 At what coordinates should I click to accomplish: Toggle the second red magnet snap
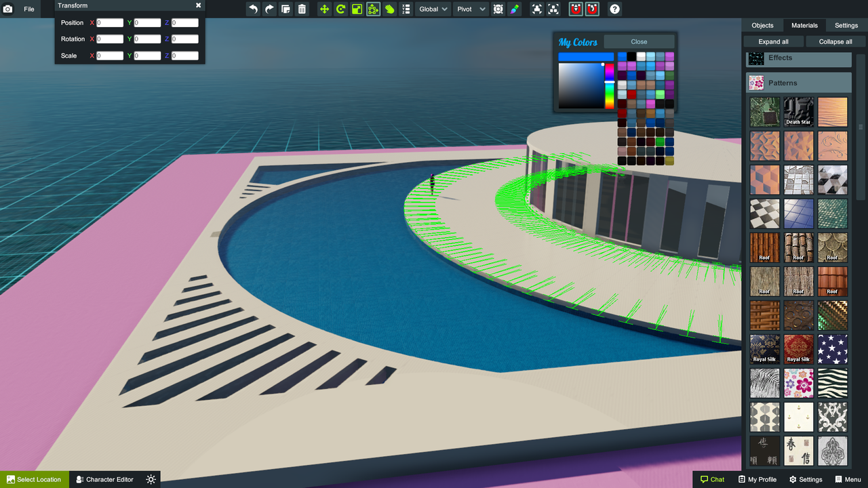[592, 9]
